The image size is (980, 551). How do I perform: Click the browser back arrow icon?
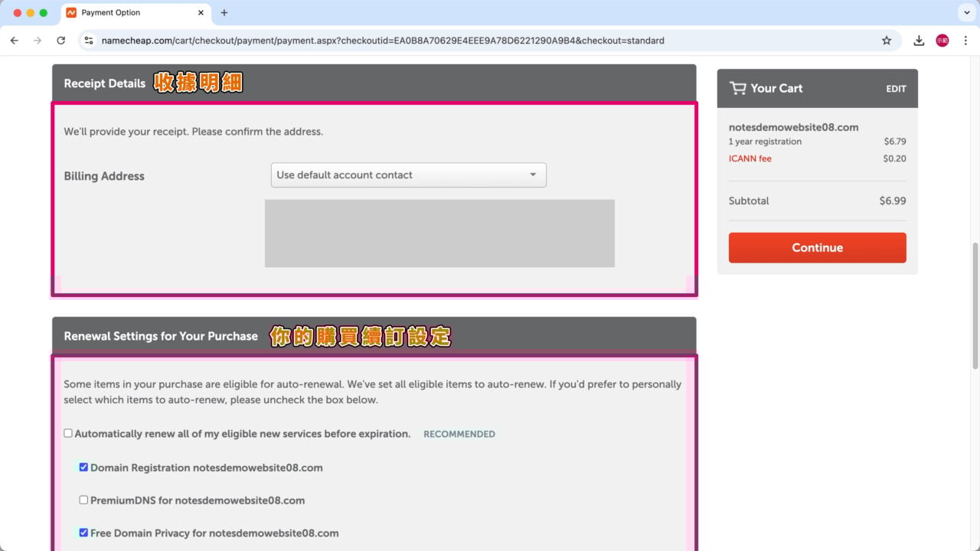[14, 41]
